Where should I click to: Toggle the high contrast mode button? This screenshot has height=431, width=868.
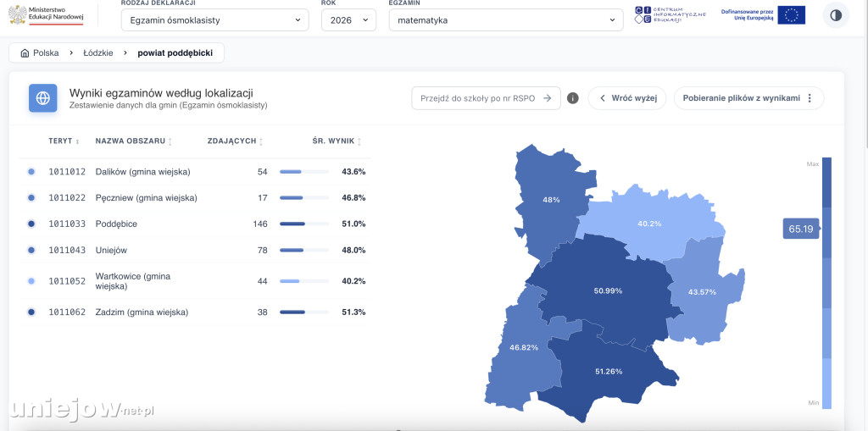tap(835, 15)
